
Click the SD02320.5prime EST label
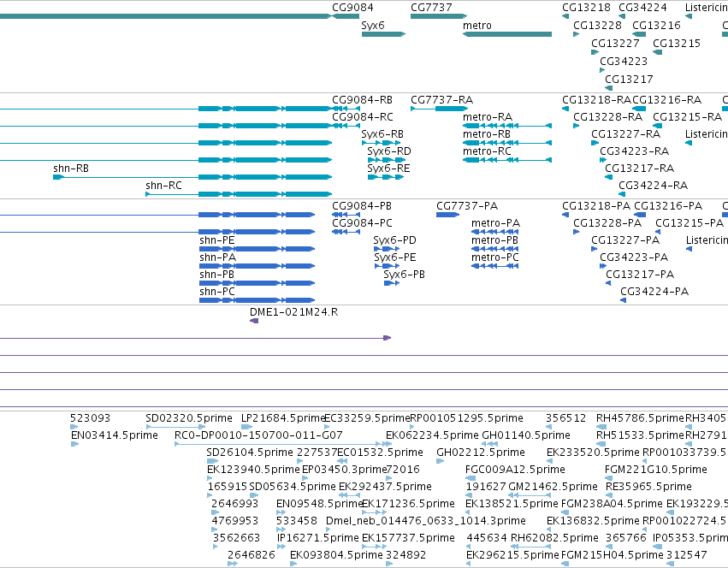click(x=189, y=418)
